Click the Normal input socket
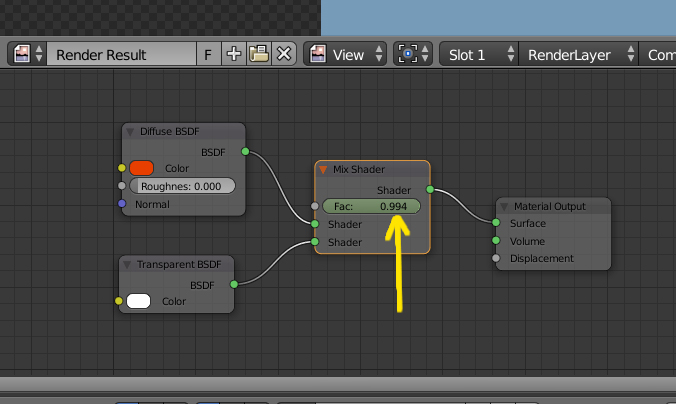 coord(122,204)
